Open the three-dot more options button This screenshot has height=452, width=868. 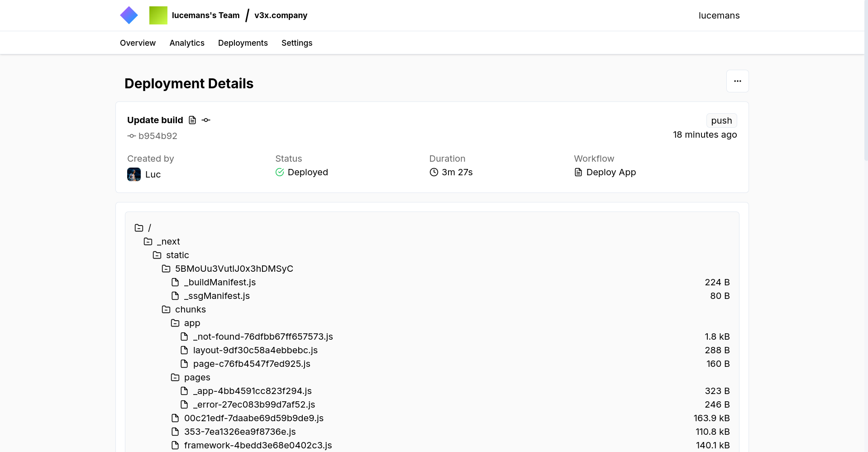click(738, 81)
